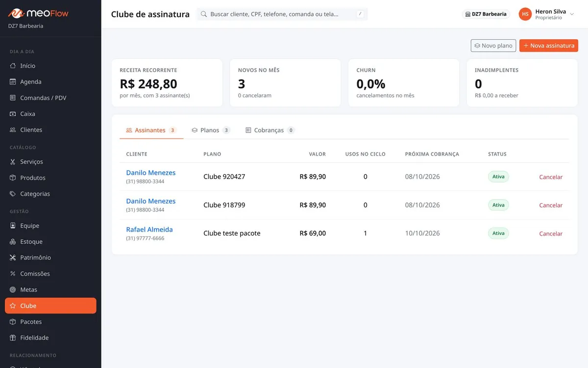
Task: Click the Ativa badge for Clube teste pacote
Action: click(x=498, y=234)
